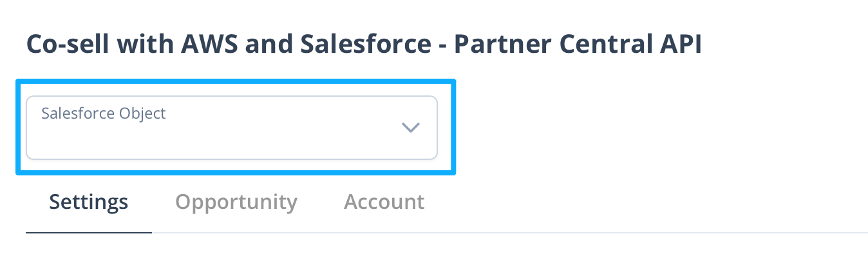View the Account tab contents

pyautogui.click(x=384, y=202)
